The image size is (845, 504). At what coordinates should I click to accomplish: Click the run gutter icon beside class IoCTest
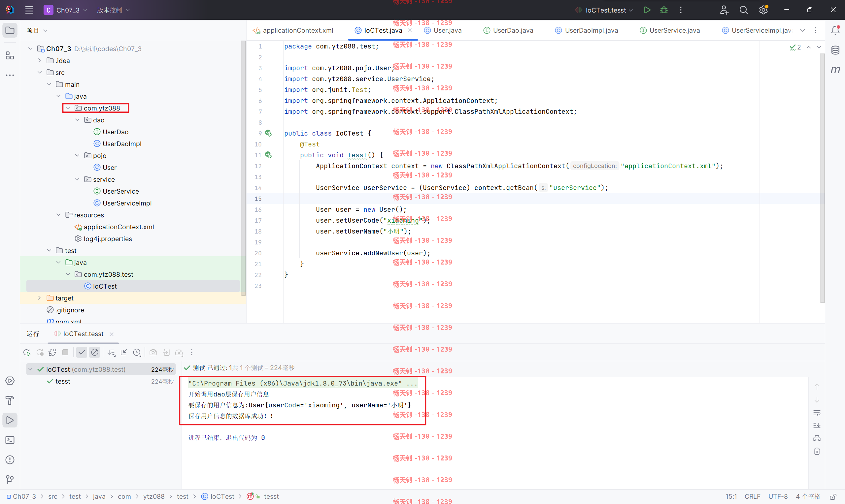click(x=268, y=133)
